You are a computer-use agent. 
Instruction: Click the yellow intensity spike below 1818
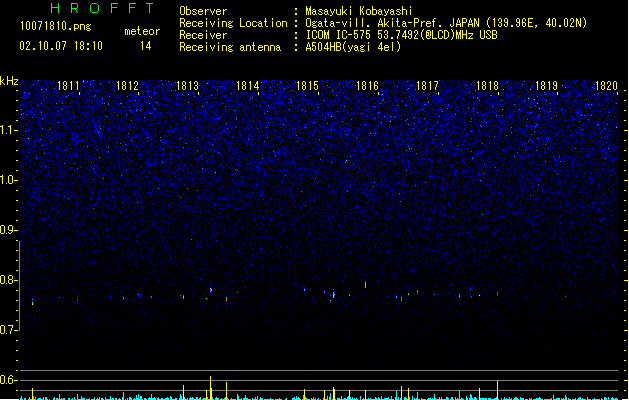[x=497, y=390]
